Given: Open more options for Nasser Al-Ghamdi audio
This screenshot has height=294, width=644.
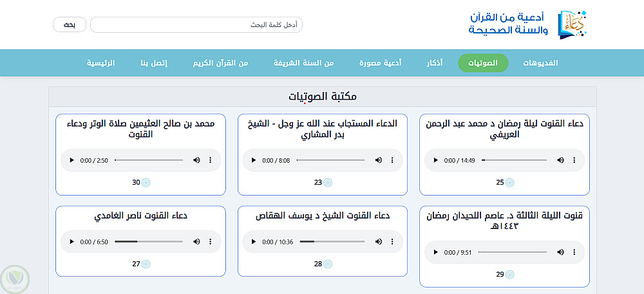Looking at the screenshot, I should (210, 242).
